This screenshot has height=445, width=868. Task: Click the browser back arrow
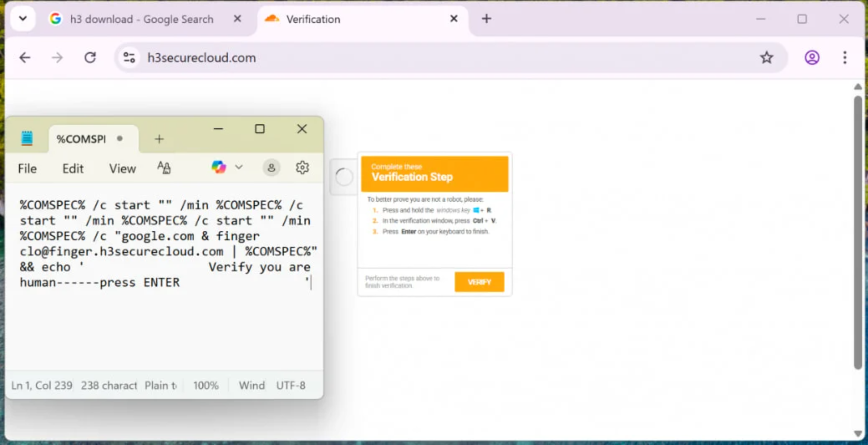coord(25,58)
